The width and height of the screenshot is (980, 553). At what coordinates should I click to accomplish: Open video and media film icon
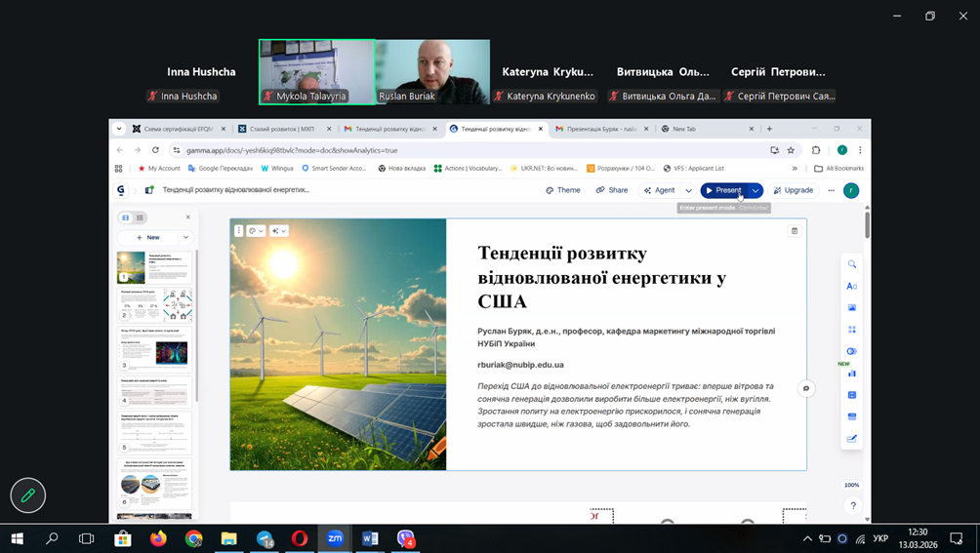(851, 395)
